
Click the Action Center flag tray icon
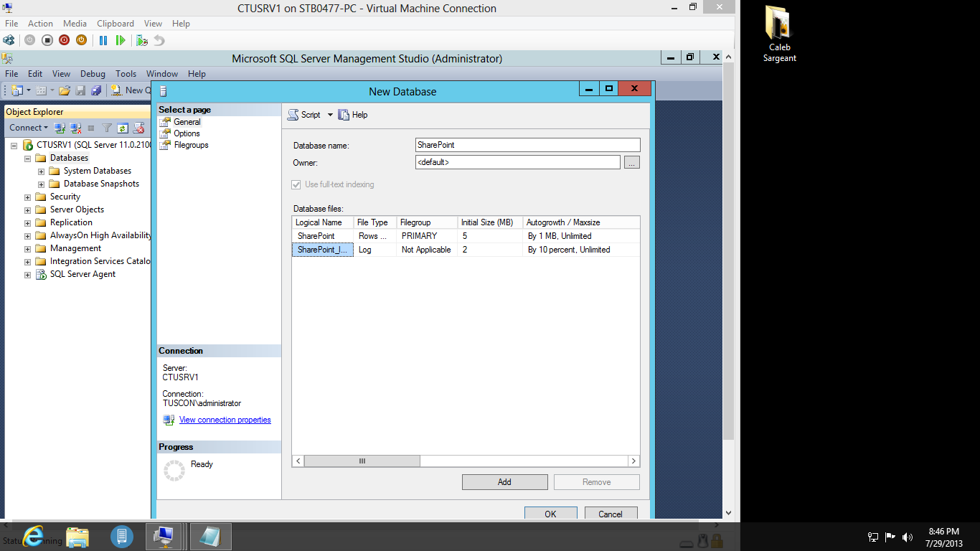click(890, 537)
